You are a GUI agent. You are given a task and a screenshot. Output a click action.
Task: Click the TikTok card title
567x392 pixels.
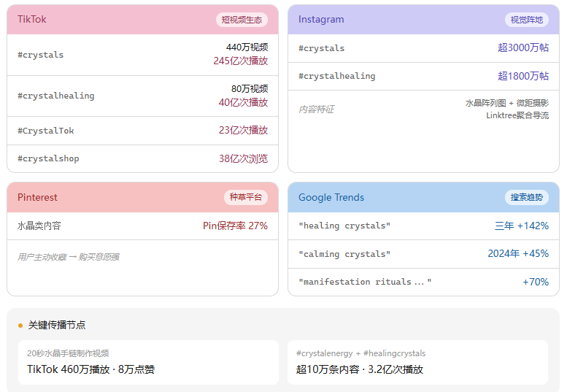coord(32,20)
